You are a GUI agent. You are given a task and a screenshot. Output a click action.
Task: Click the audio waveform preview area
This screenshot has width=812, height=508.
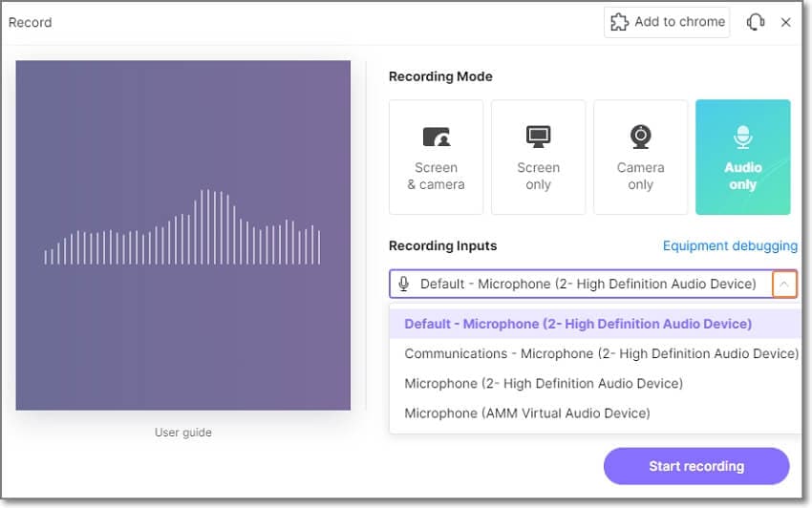[182, 235]
